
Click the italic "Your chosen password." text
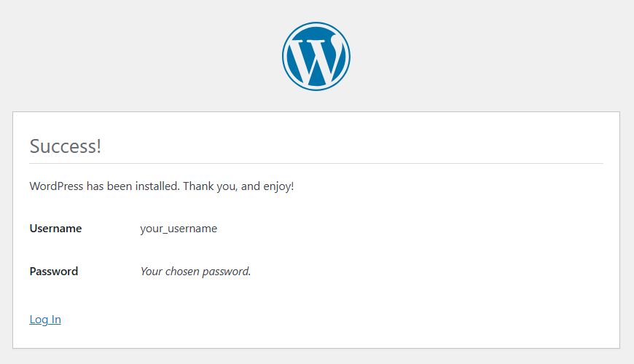[195, 272]
